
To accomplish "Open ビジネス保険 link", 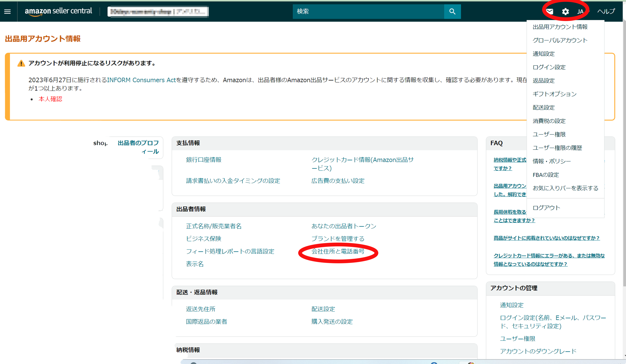I will click(203, 239).
